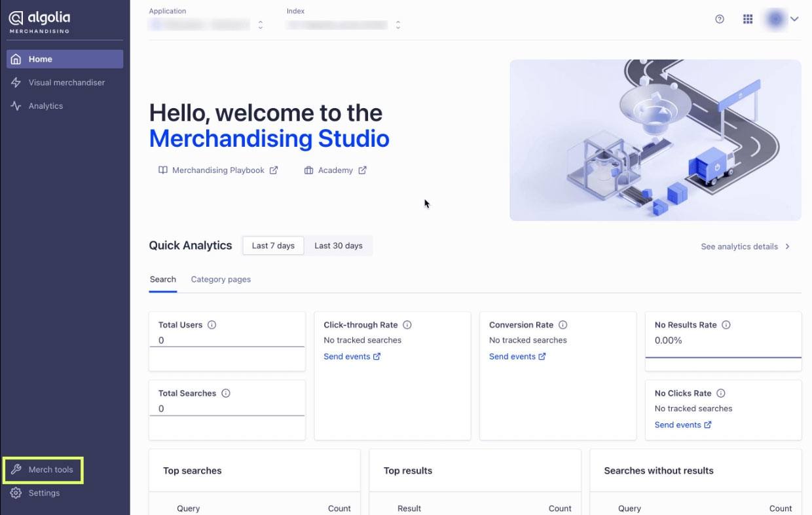The width and height of the screenshot is (812, 515).
Task: Click the Algolia Merchandising logo
Action: point(39,21)
